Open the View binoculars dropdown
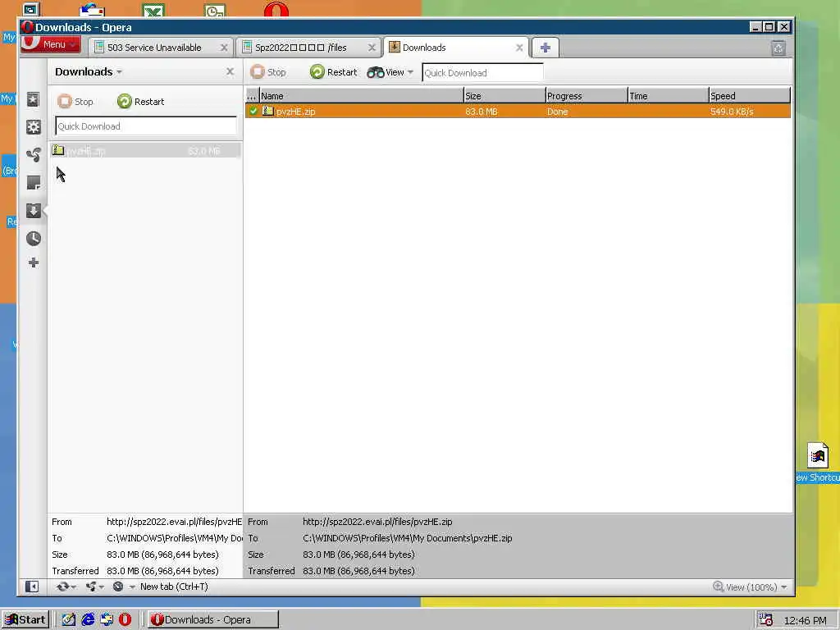840x630 pixels. [390, 72]
